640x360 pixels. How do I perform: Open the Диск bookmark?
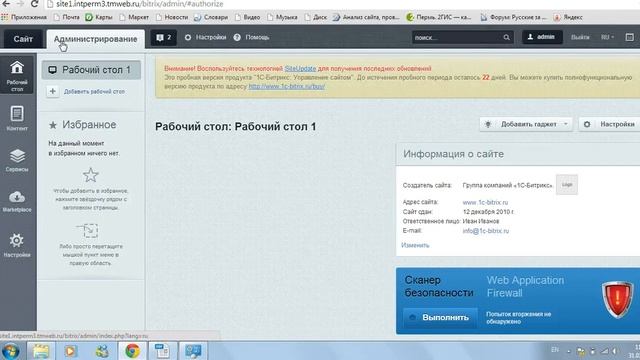click(x=316, y=17)
